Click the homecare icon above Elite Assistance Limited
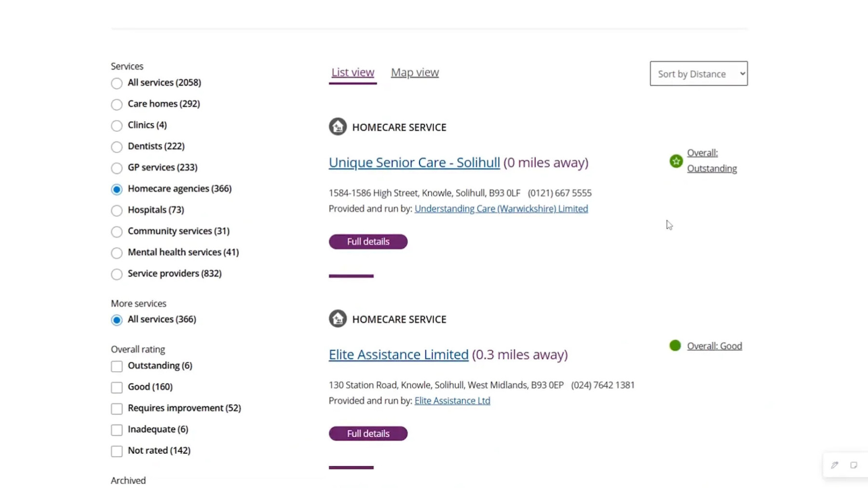 (x=338, y=318)
